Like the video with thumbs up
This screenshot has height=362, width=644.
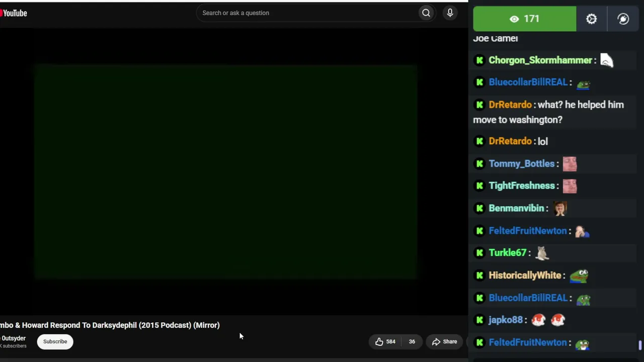pos(385,341)
